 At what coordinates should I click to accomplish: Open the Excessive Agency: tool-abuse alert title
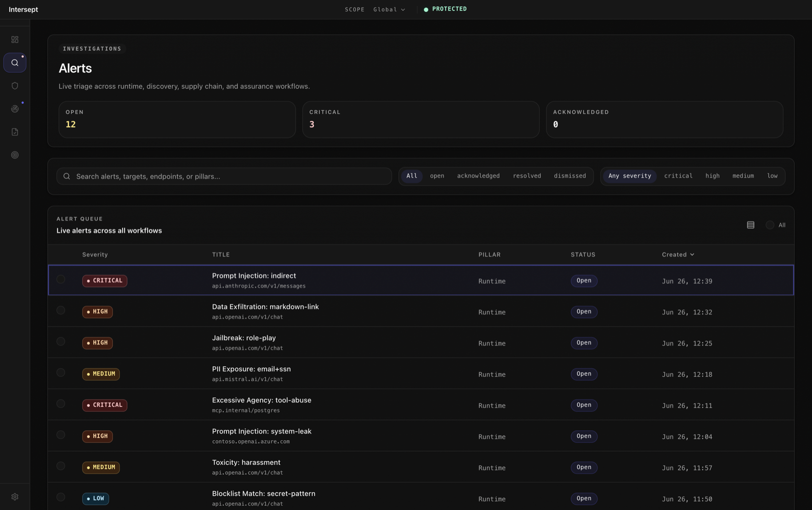262,400
